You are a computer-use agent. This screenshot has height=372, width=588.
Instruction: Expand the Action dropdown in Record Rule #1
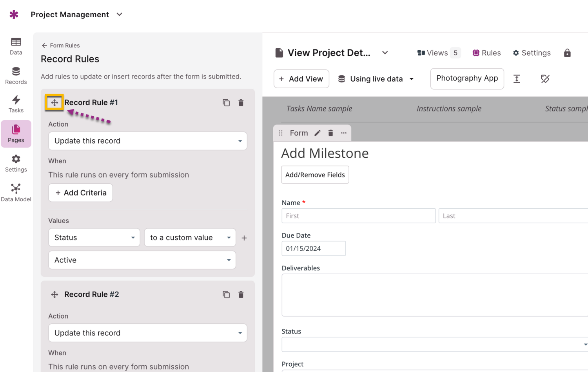[147, 141]
